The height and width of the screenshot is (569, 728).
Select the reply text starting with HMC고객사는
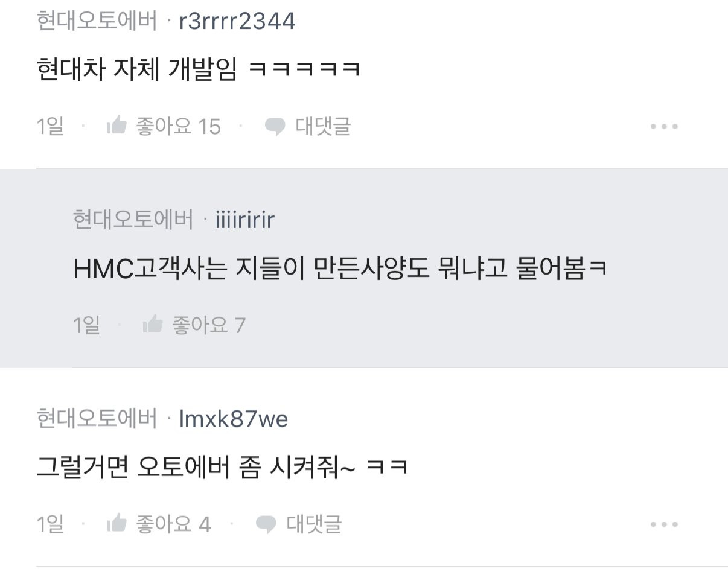click(340, 269)
